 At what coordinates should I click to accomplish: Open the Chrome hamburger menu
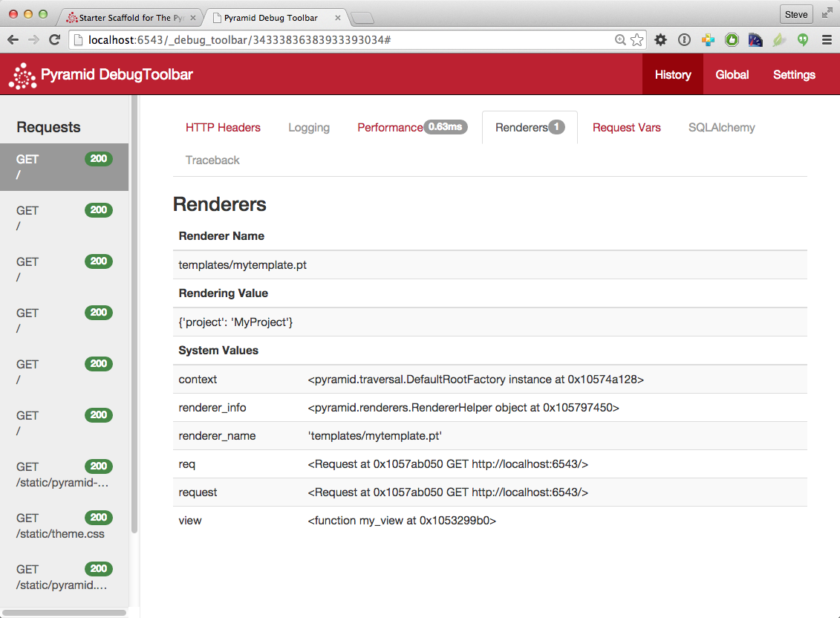[x=827, y=40]
